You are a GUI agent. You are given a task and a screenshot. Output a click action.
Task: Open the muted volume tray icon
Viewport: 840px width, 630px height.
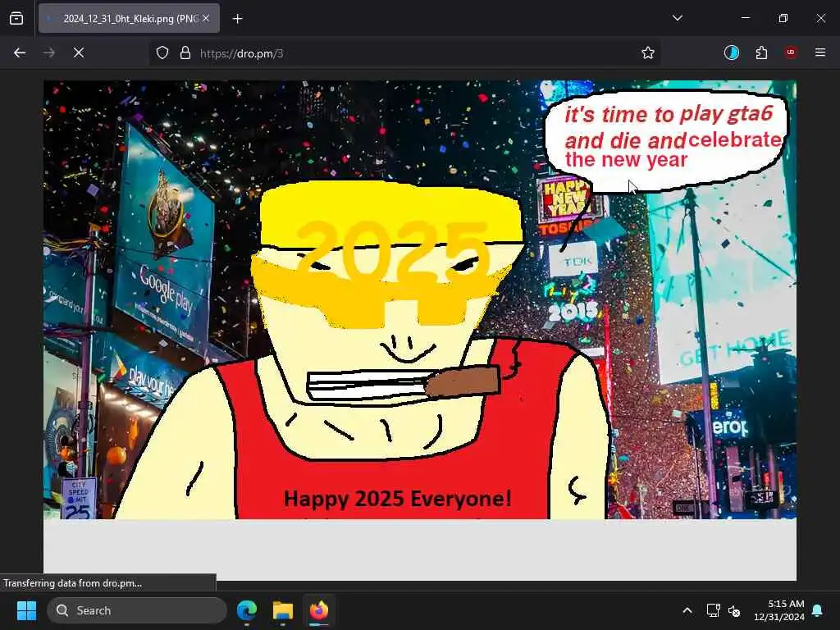[x=734, y=610]
